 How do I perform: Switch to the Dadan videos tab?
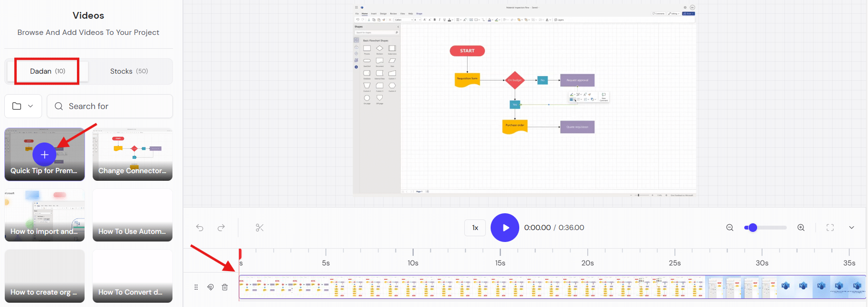(x=47, y=71)
